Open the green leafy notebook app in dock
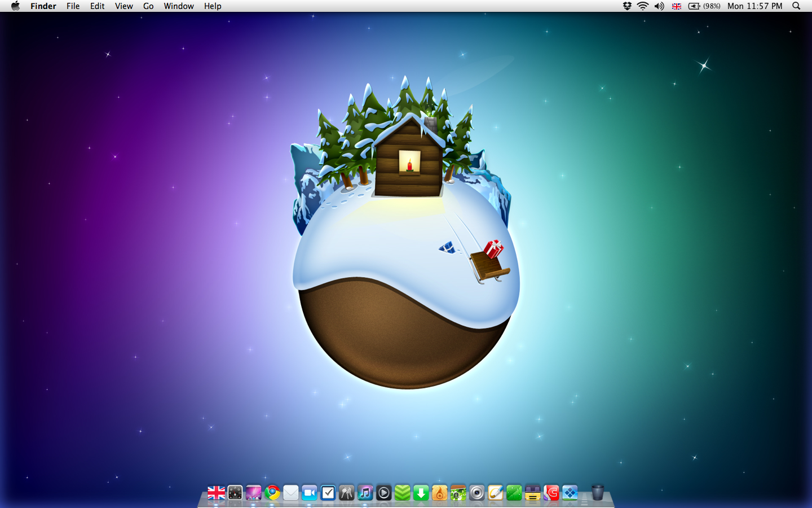The height and width of the screenshot is (508, 812). click(x=458, y=493)
